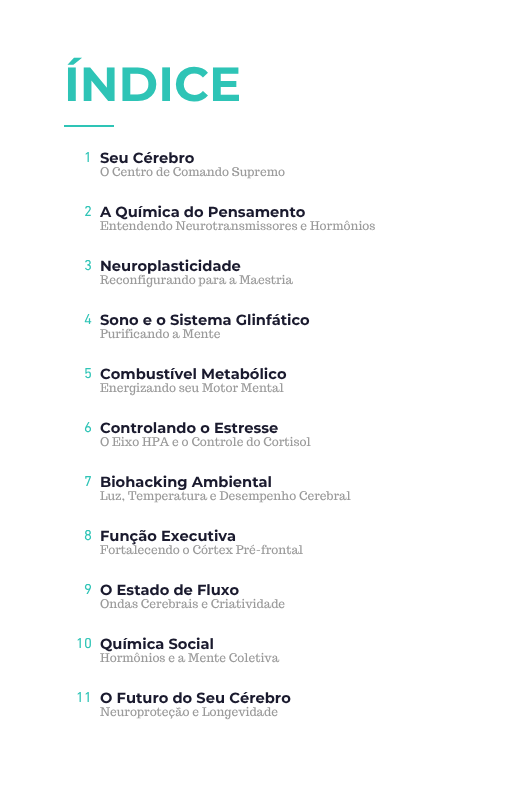Viewport: 512px width, 800px height.
Task: Jump to Função Executiva chapter
Action: pos(168,536)
